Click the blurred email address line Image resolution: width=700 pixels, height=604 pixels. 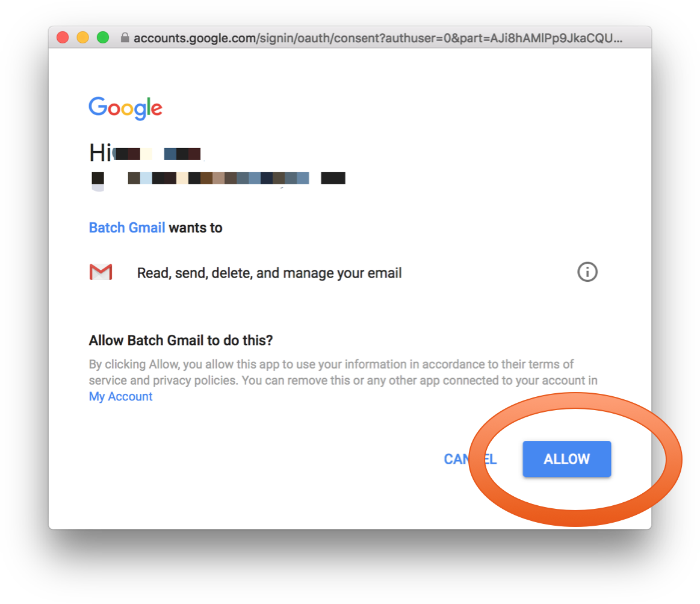pyautogui.click(x=237, y=178)
